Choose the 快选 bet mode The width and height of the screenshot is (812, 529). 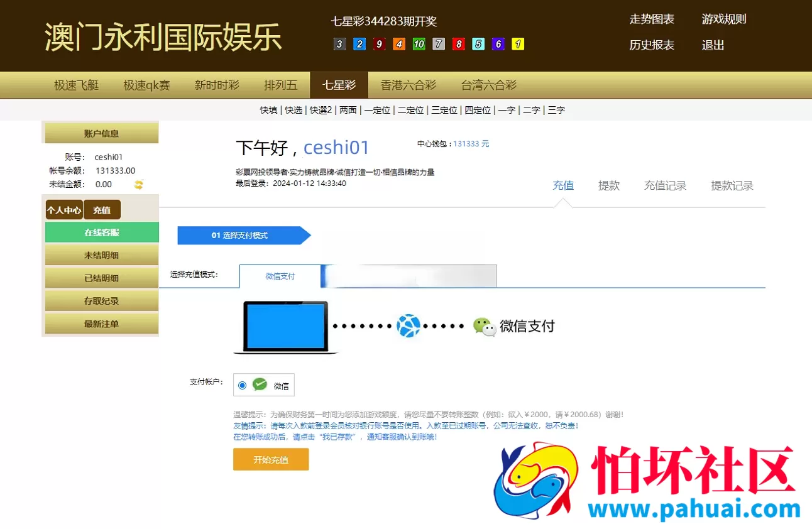(294, 110)
